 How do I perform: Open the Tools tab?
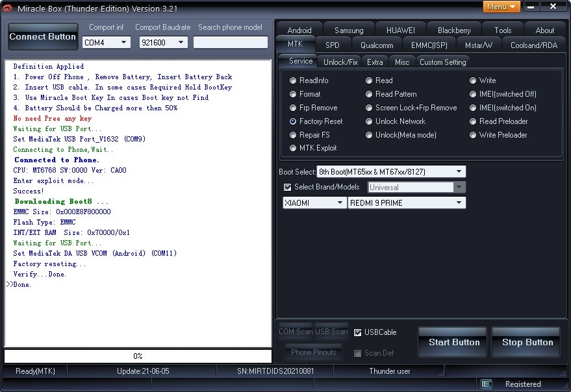(503, 31)
